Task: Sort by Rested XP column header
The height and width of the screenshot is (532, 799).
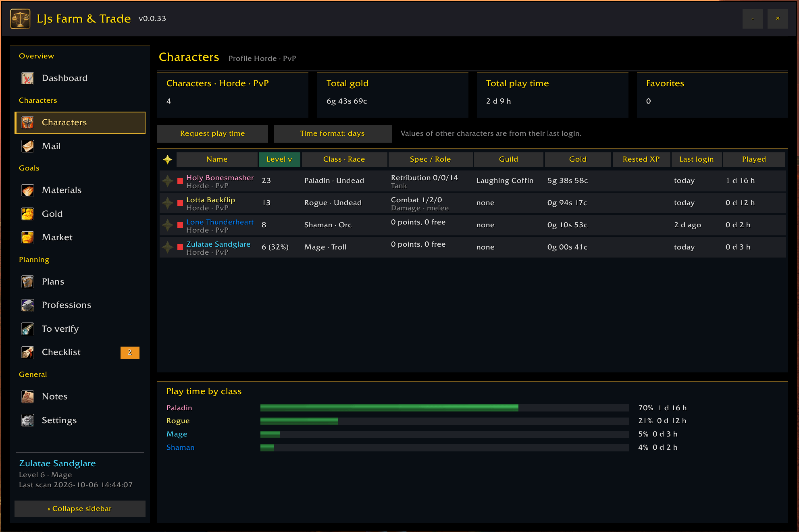Action: pyautogui.click(x=641, y=160)
